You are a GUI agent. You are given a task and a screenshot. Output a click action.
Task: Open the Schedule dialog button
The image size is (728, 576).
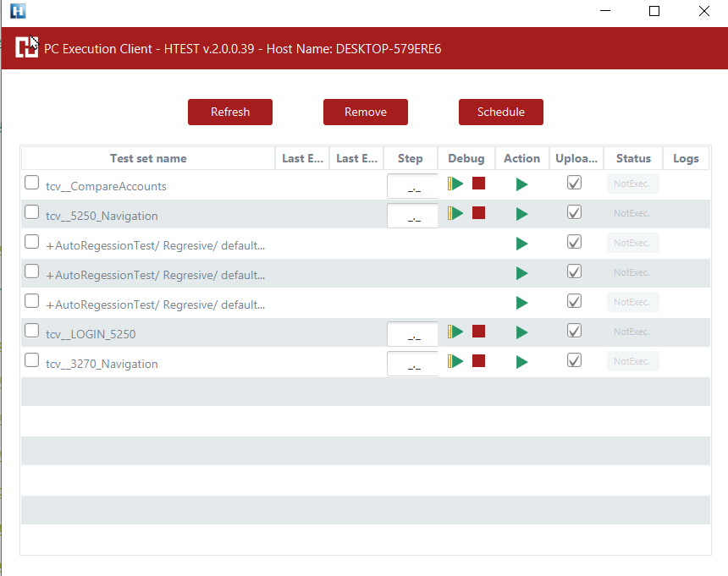(x=501, y=112)
